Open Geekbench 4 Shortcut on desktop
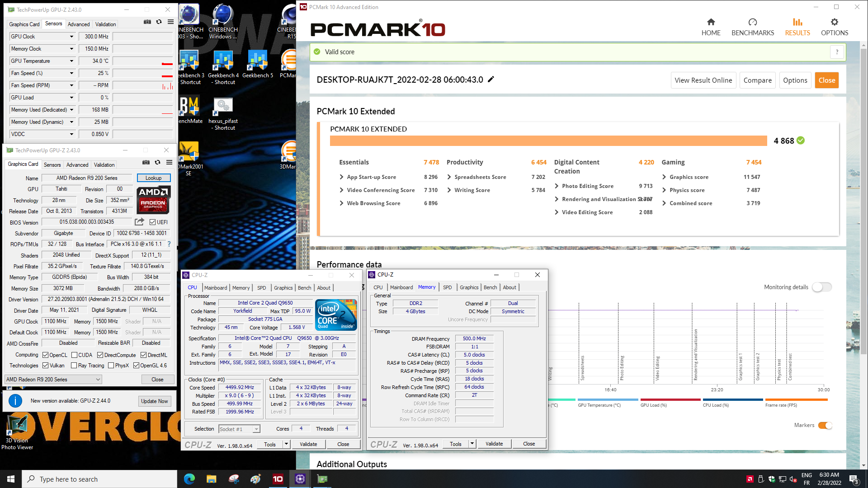The width and height of the screenshot is (868, 488). (x=224, y=67)
